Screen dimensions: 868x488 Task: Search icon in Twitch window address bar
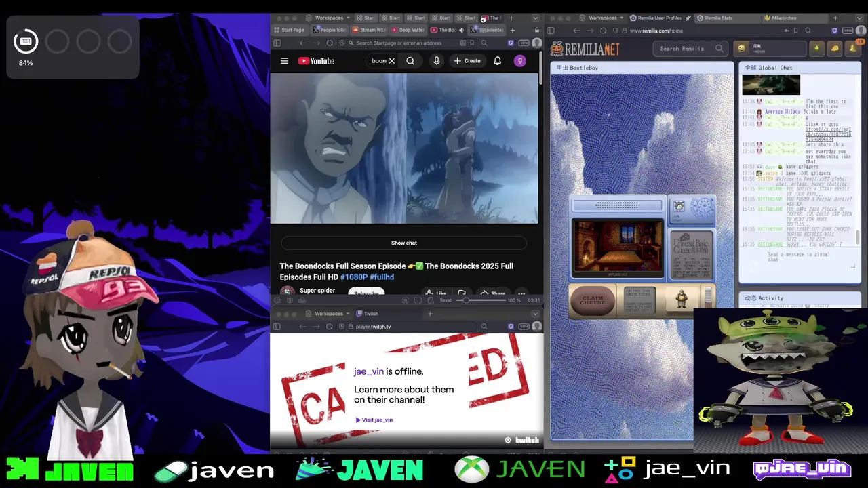(x=484, y=327)
